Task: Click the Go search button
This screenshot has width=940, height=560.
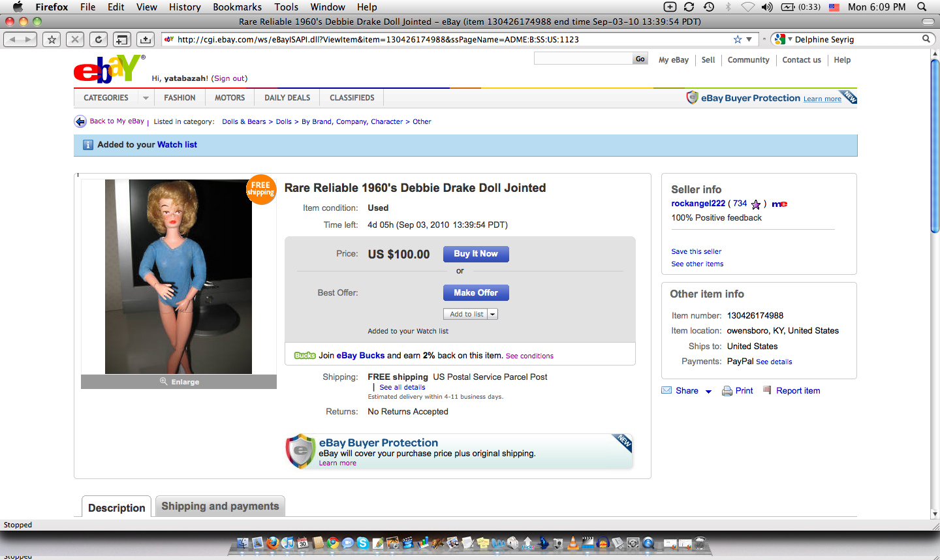Action: tap(640, 59)
